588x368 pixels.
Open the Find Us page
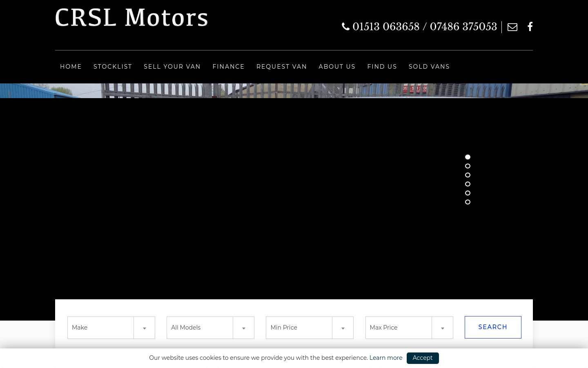[x=382, y=67]
